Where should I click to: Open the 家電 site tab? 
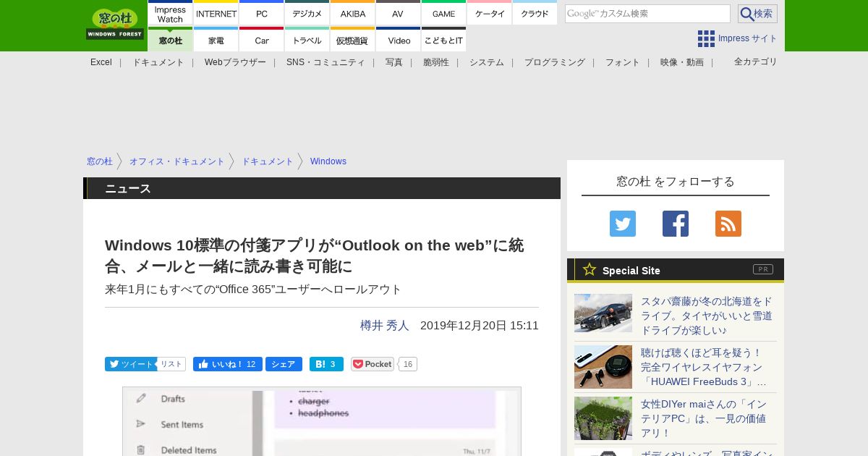216,40
